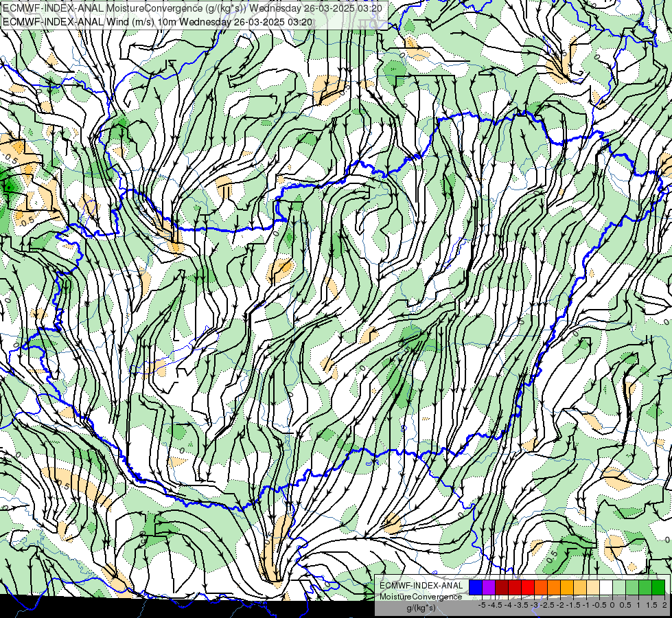Click the '-4' legend tick label

coord(508,605)
